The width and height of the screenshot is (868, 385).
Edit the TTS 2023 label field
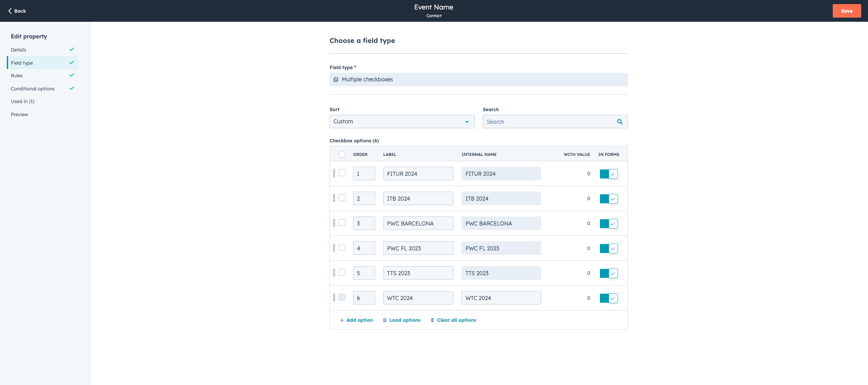(418, 273)
